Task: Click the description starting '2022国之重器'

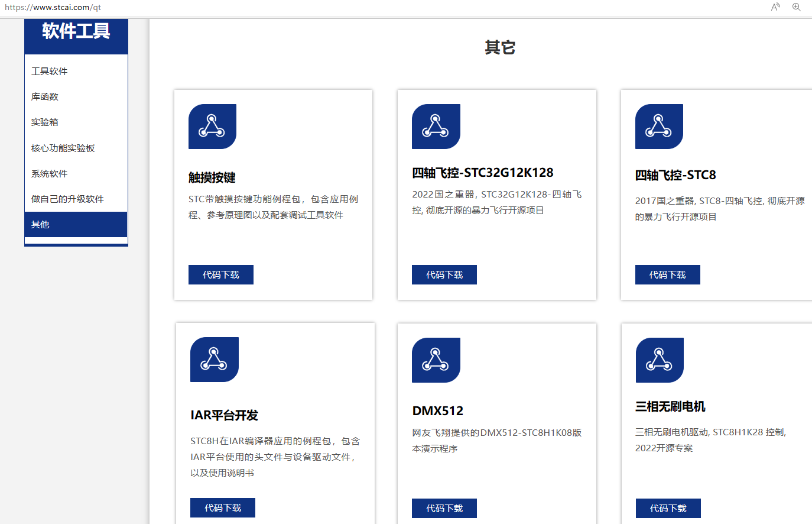Action: (497, 202)
